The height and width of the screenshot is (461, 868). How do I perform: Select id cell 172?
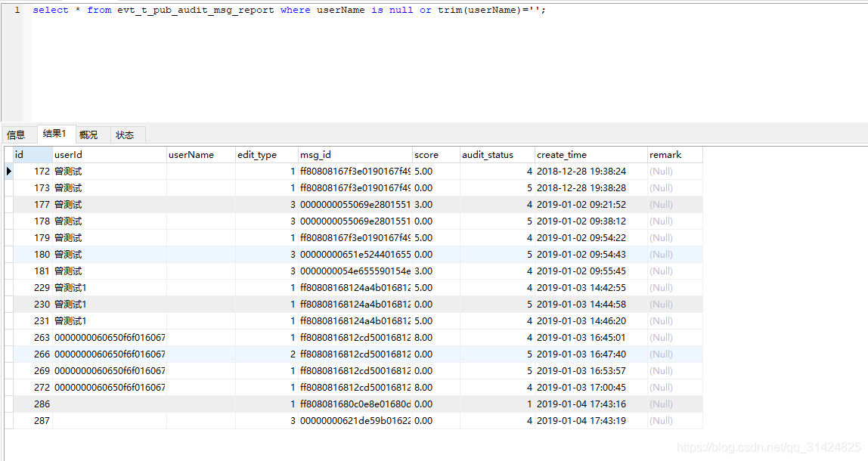(x=33, y=172)
